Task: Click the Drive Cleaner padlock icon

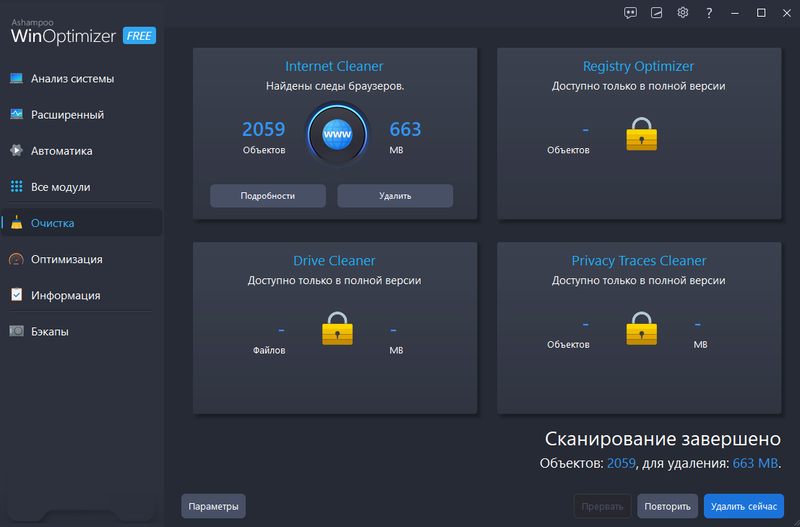Action: coord(337,329)
